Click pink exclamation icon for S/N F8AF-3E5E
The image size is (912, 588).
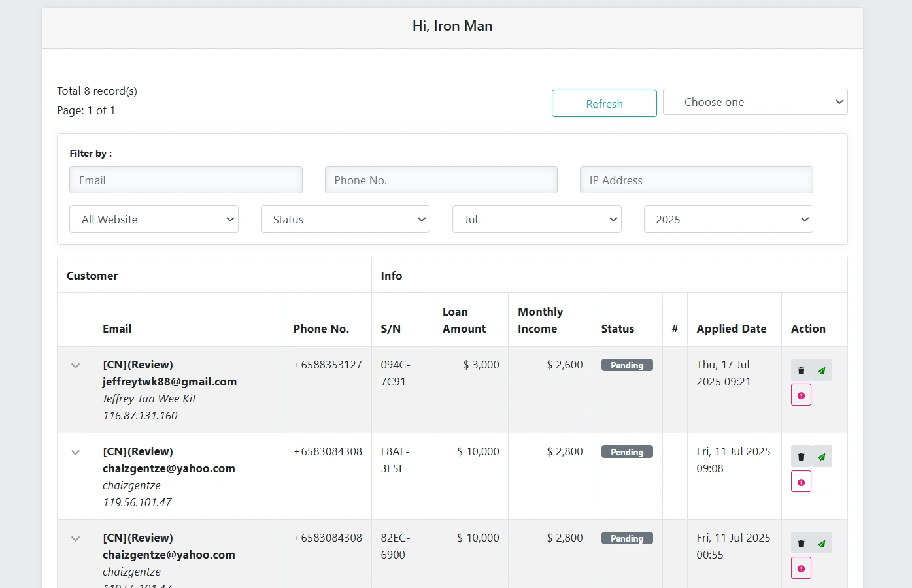point(801,482)
